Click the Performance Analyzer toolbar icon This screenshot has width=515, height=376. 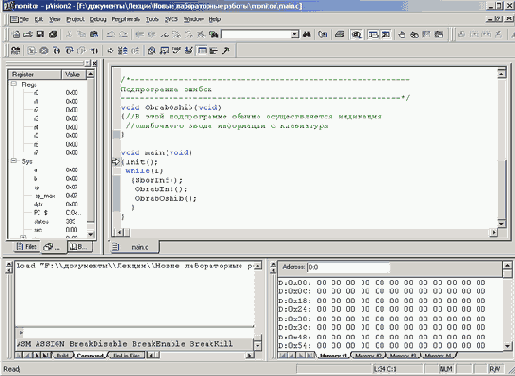tap(213, 50)
